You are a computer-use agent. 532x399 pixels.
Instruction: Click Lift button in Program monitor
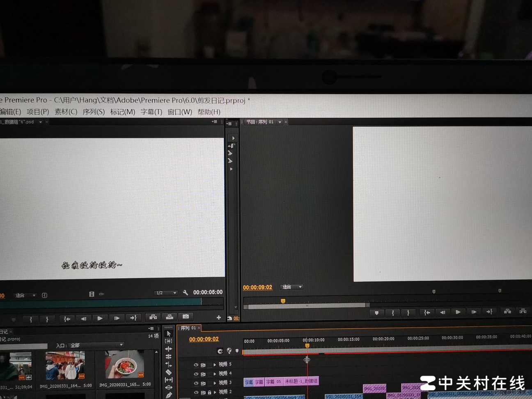[x=507, y=312]
